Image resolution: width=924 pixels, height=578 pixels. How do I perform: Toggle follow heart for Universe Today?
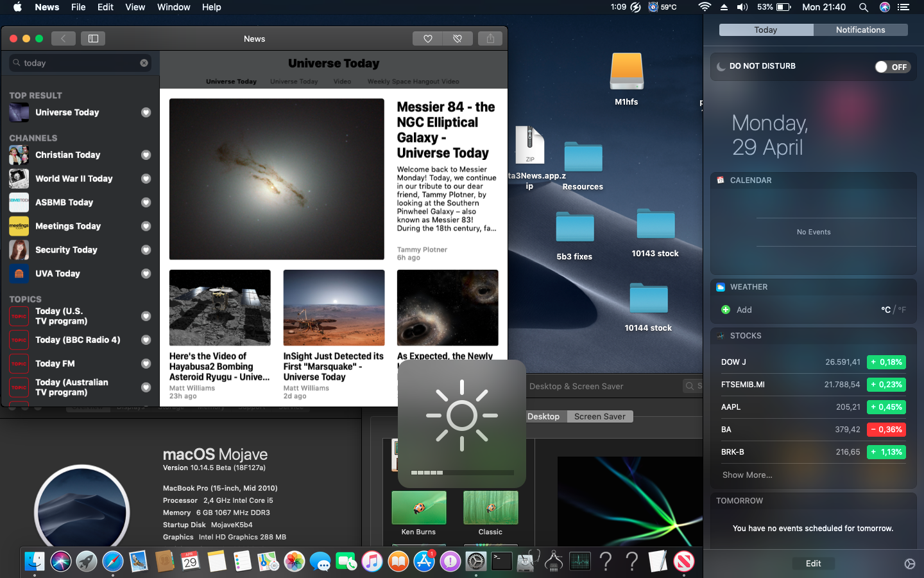pos(146,112)
